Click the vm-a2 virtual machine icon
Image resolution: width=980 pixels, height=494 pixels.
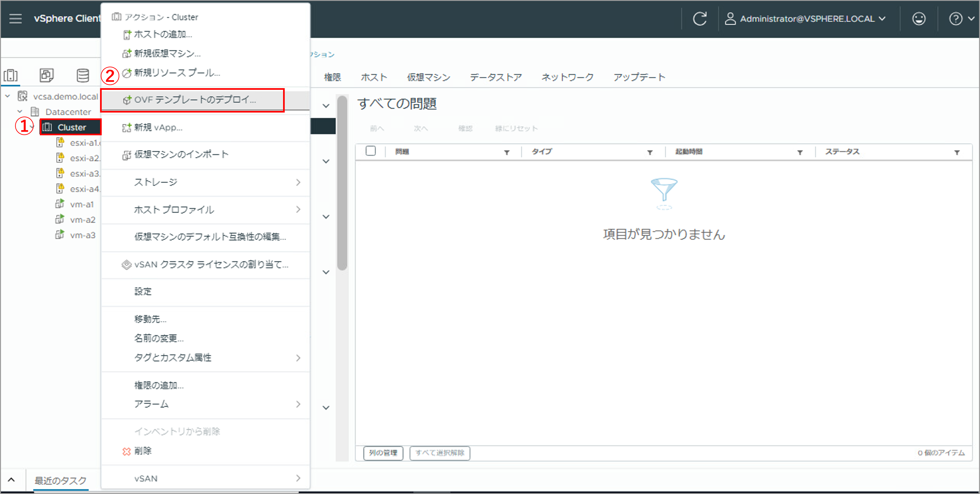pos(60,219)
